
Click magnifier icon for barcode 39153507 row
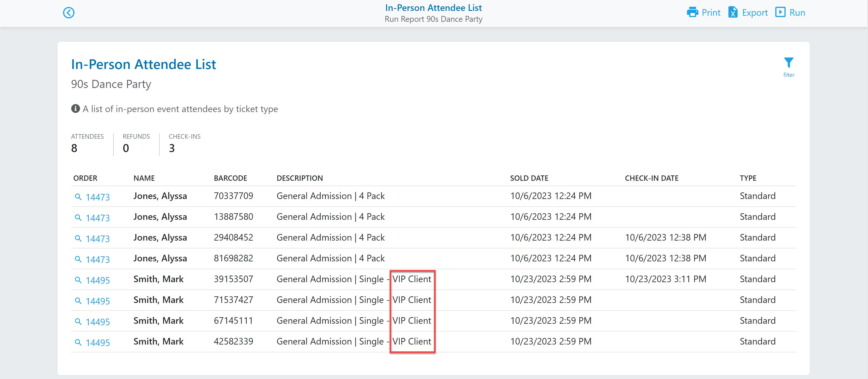pyautogui.click(x=78, y=280)
